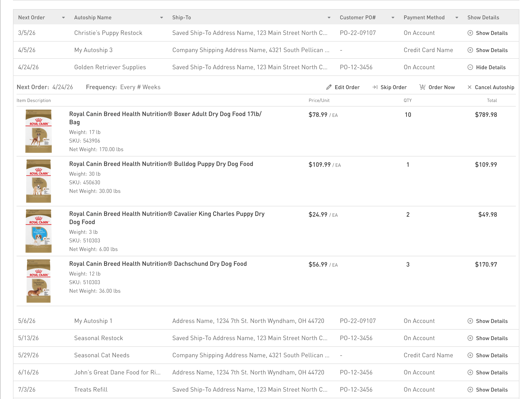Show details for My Autoship 1
This screenshot has width=532, height=399.
click(488, 321)
